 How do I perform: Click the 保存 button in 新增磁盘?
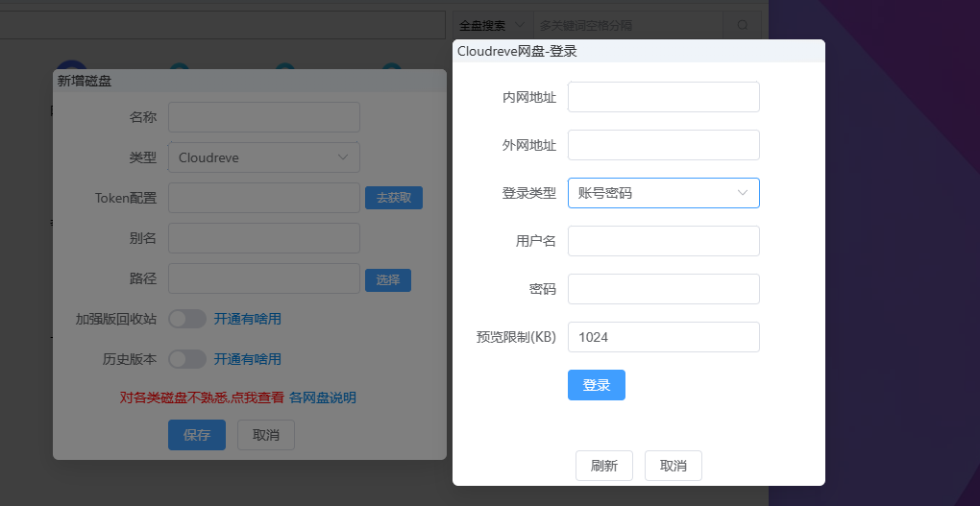point(197,435)
